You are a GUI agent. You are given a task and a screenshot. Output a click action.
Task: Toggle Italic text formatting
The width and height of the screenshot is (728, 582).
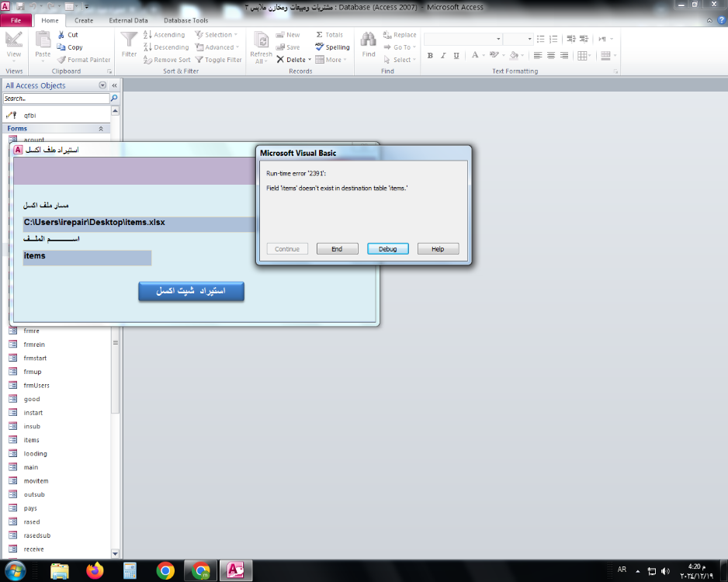click(x=443, y=56)
